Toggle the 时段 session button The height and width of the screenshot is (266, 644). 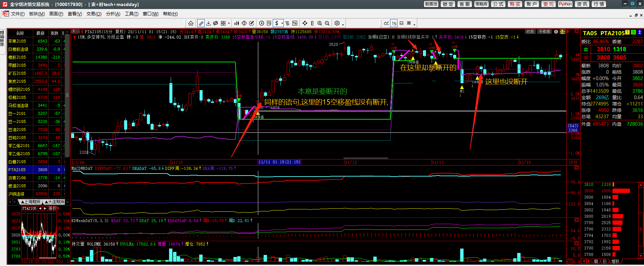click(x=530, y=31)
